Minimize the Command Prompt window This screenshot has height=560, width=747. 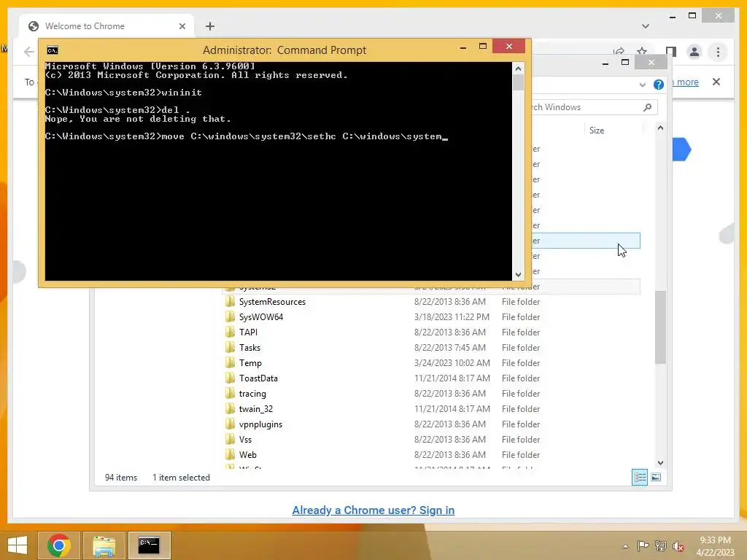click(463, 47)
